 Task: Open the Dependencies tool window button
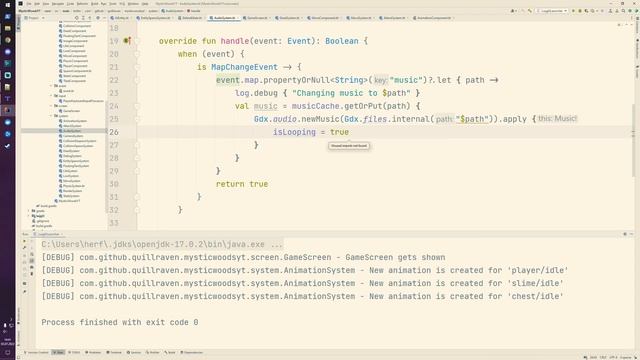(x=191, y=352)
